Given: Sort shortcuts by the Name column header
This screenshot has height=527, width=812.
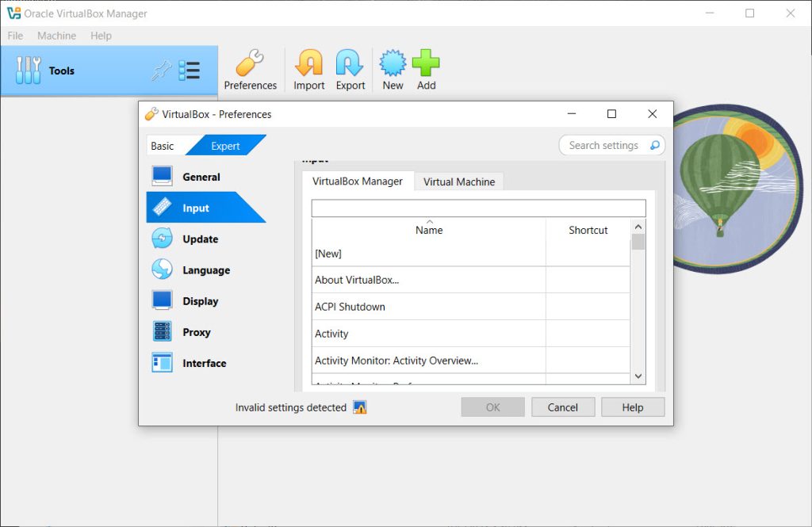Looking at the screenshot, I should 429,230.
